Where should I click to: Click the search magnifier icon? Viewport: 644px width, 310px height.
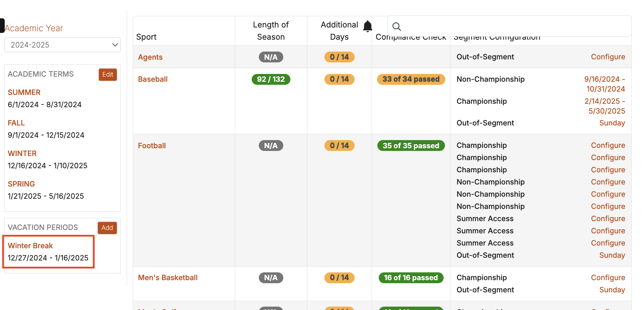[x=397, y=26]
